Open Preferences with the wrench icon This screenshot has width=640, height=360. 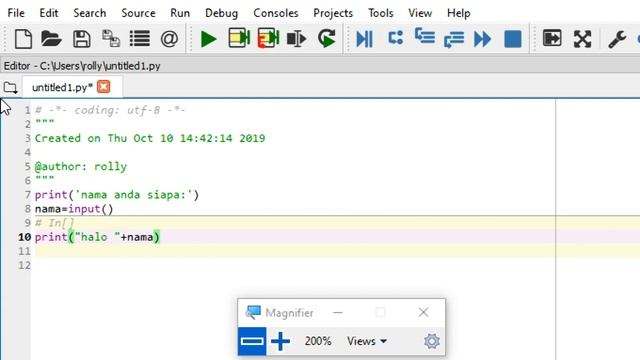coord(617,39)
